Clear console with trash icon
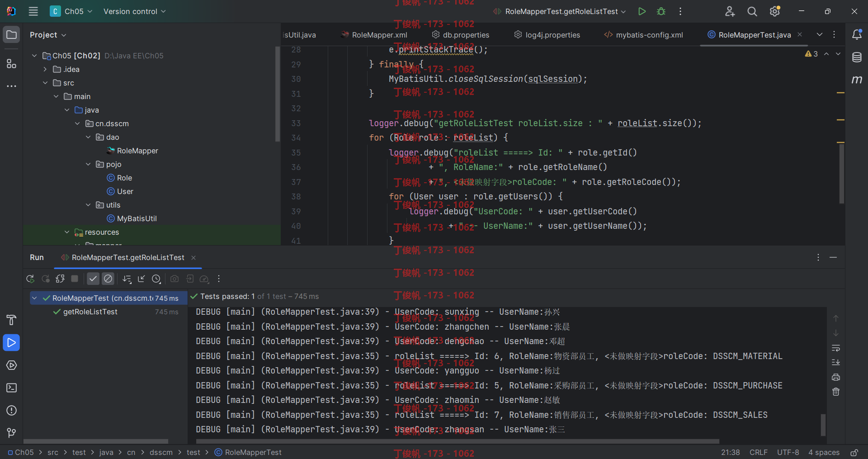 coord(836,392)
